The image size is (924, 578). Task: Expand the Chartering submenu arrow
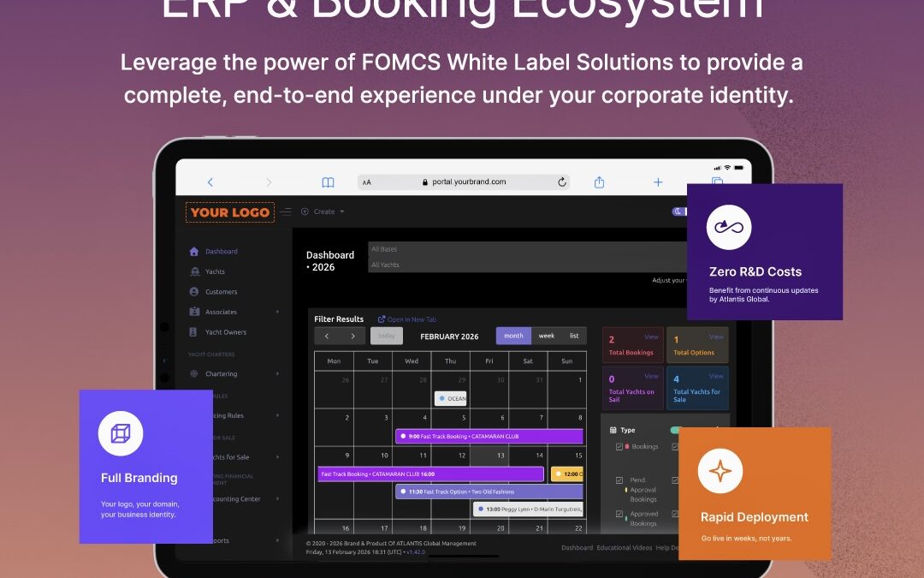coord(277,373)
